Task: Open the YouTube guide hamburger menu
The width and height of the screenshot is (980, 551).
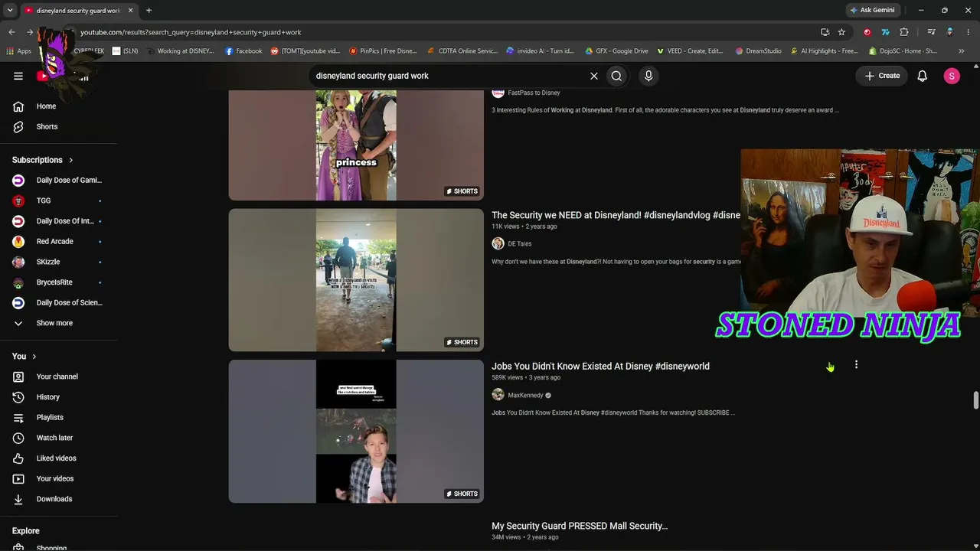Action: tap(18, 76)
